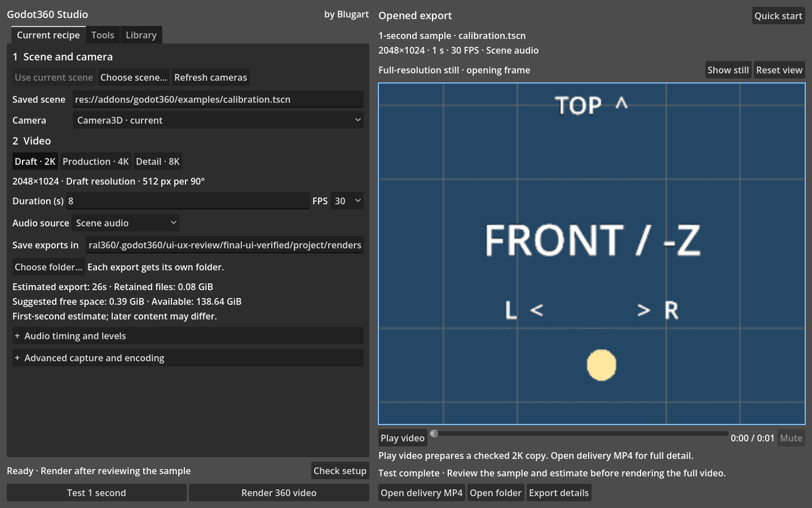Viewport: 812px width, 508px height.
Task: Click the video seek slider handle
Action: click(434, 433)
